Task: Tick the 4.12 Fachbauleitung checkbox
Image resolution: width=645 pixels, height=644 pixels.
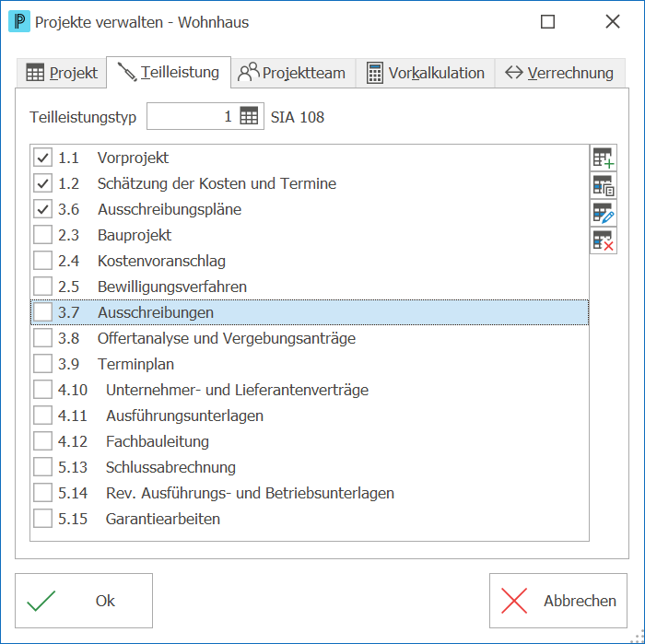Action: [42, 441]
